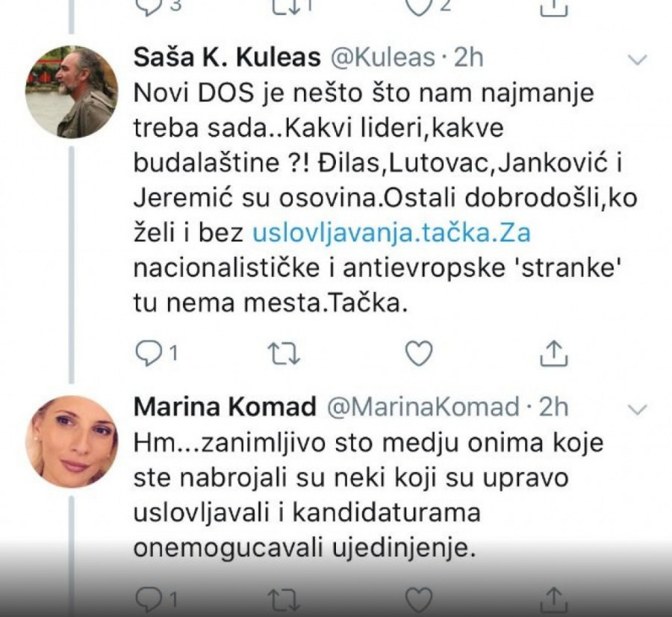672x617 pixels.
Task: Share Marina Komad's tweet
Action: pos(550,598)
